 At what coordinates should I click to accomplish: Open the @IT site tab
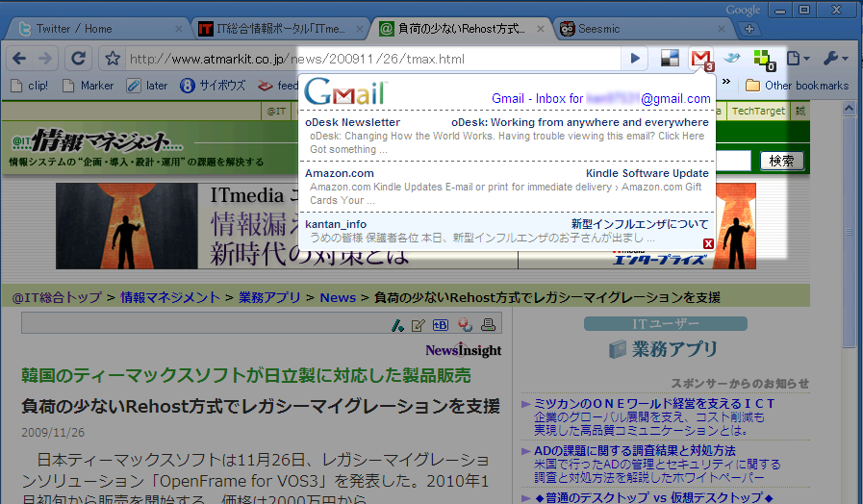[x=276, y=112]
